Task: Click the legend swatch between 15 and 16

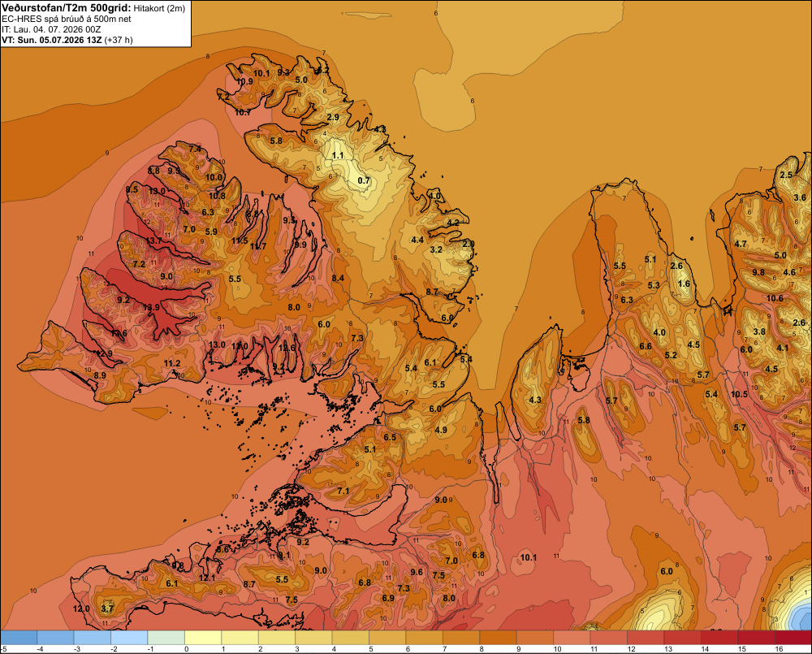Action: [755, 638]
